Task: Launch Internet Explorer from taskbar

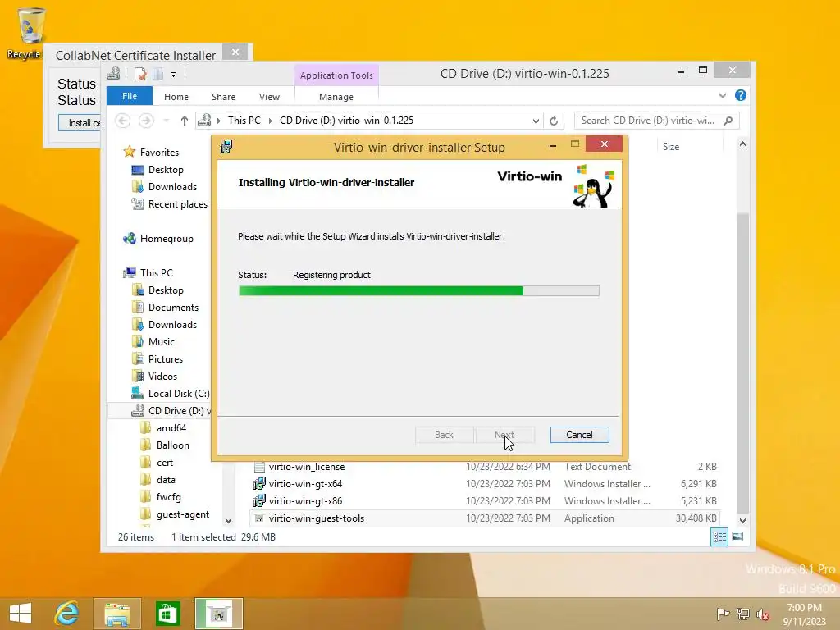Action: 67,613
